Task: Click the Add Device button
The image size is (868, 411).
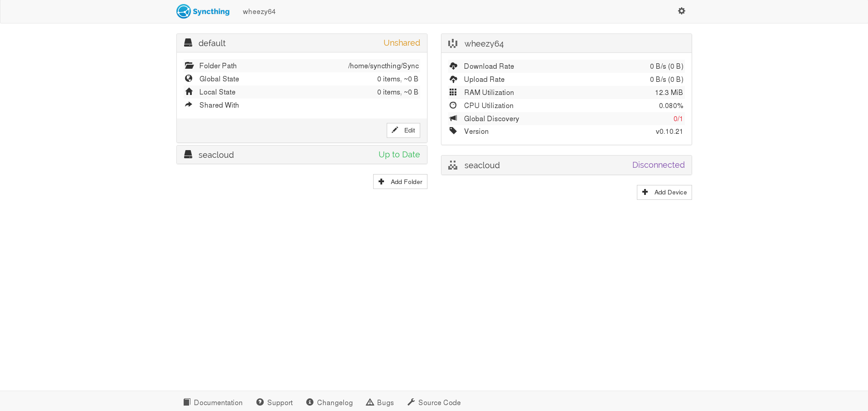Action: click(664, 192)
